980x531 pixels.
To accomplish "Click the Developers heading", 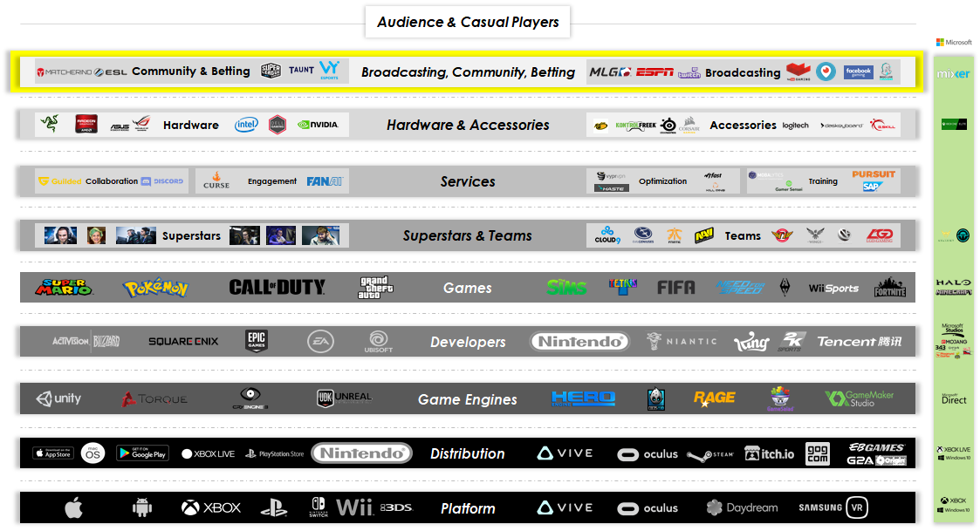I will tap(468, 342).
